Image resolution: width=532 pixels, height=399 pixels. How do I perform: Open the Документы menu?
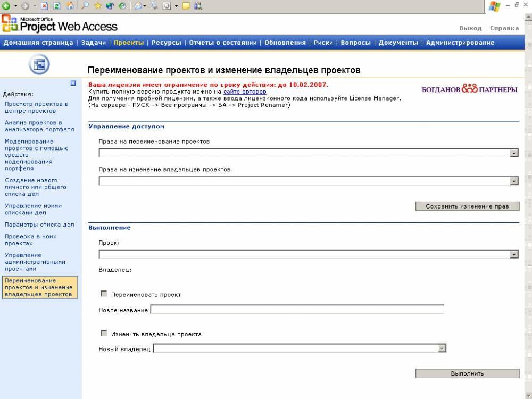tap(398, 43)
